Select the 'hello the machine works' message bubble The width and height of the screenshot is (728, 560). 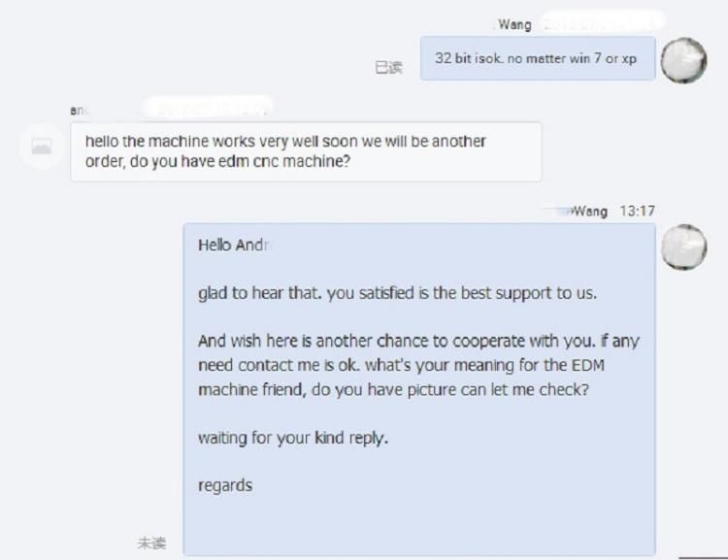point(306,151)
